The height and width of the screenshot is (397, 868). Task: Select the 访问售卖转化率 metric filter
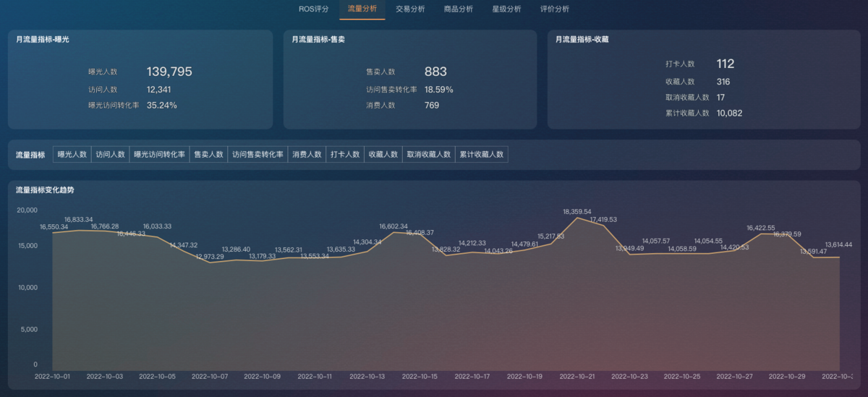[x=258, y=155]
